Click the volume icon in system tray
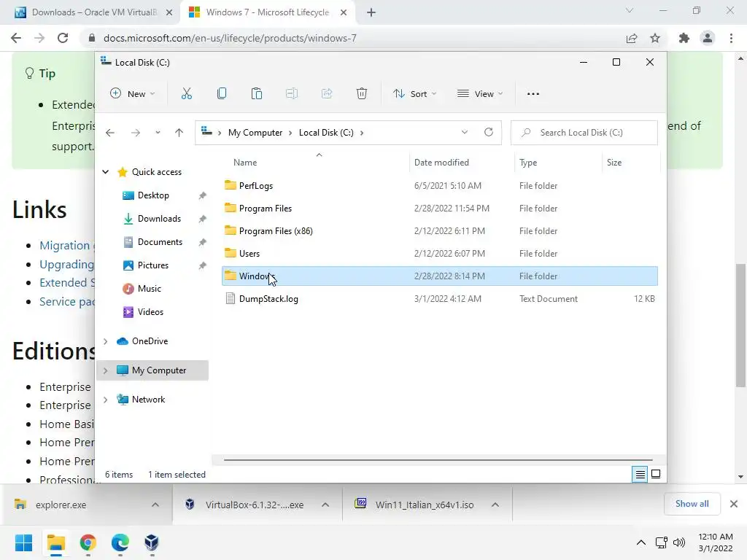747x560 pixels. click(x=679, y=542)
